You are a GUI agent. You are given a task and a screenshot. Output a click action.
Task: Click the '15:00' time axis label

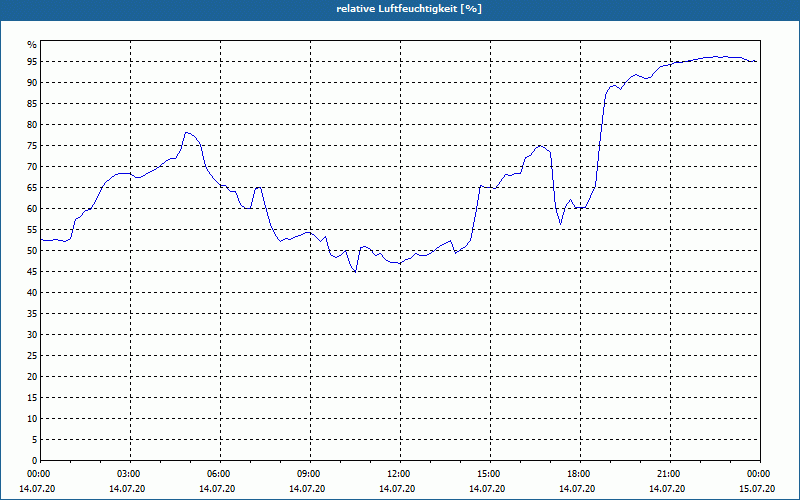coord(490,474)
